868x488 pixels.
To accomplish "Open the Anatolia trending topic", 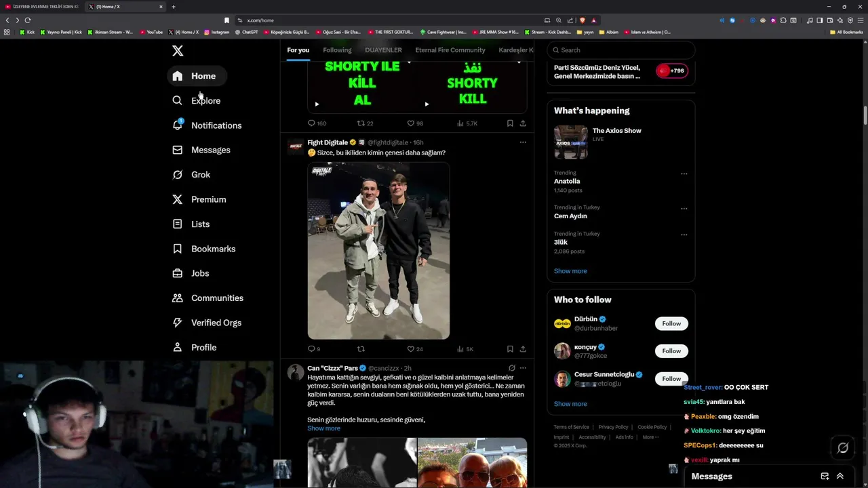I will [567, 182].
